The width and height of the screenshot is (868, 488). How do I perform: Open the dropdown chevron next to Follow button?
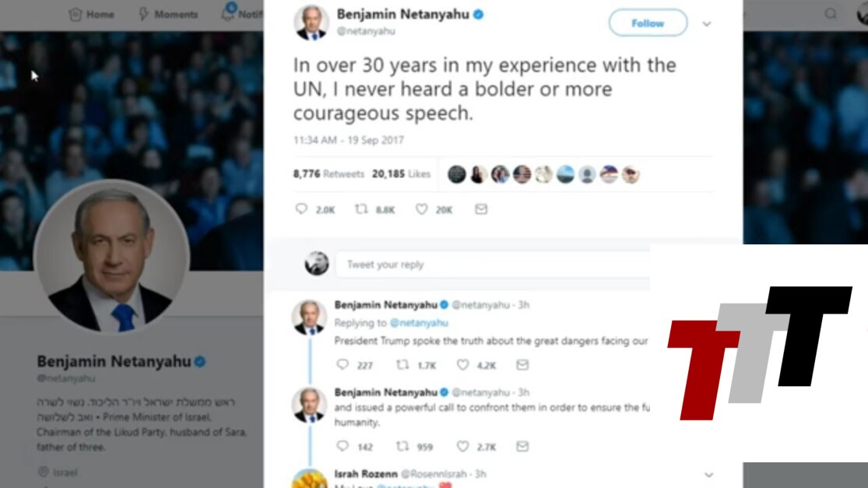(x=707, y=24)
